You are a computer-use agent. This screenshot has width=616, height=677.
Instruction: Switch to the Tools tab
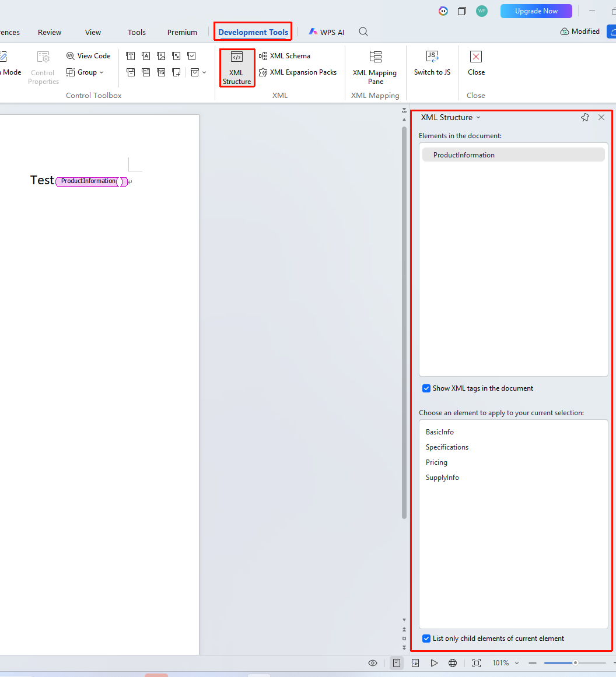(136, 33)
